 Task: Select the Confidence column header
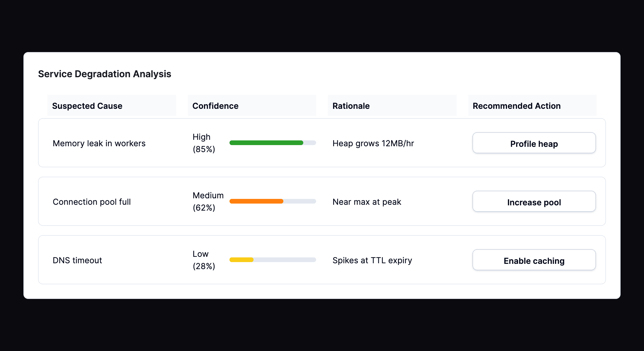pos(215,106)
